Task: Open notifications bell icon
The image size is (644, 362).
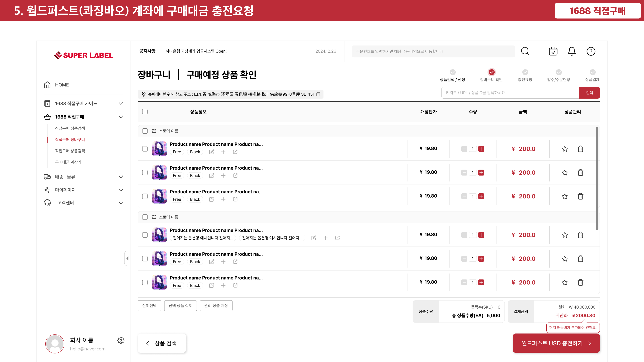Action: pos(572,51)
